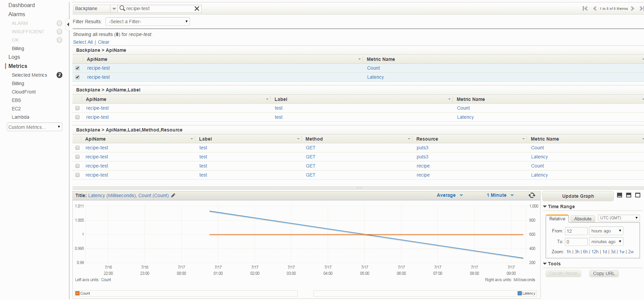Viewport: 644px width, 300px height.
Task: Zoom graph to 1h
Action: click(569, 252)
